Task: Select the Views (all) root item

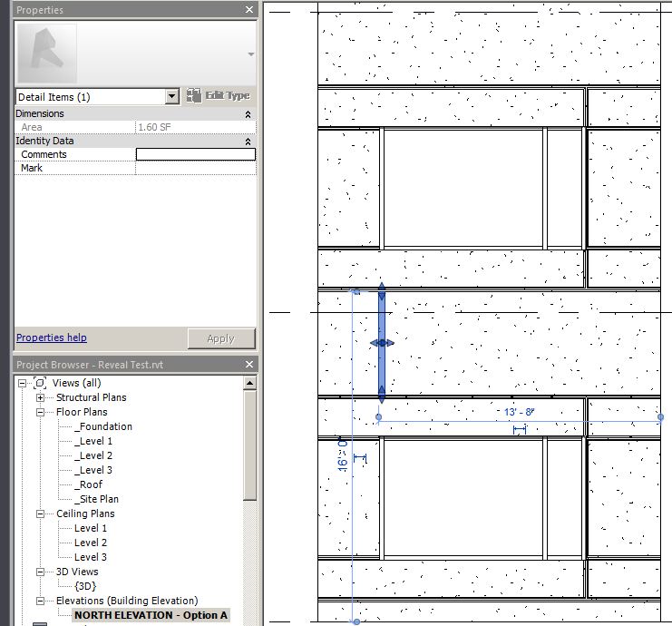Action: pyautogui.click(x=76, y=383)
